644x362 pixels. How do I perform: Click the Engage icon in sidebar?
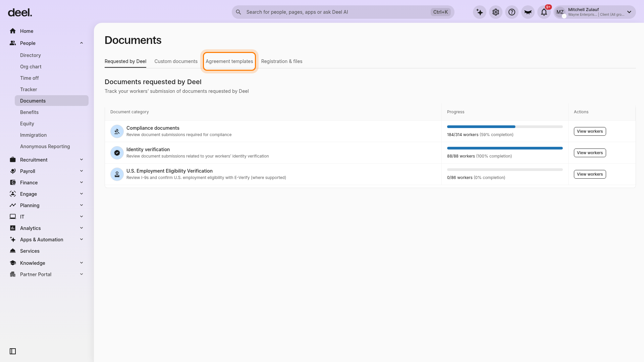[x=13, y=194]
